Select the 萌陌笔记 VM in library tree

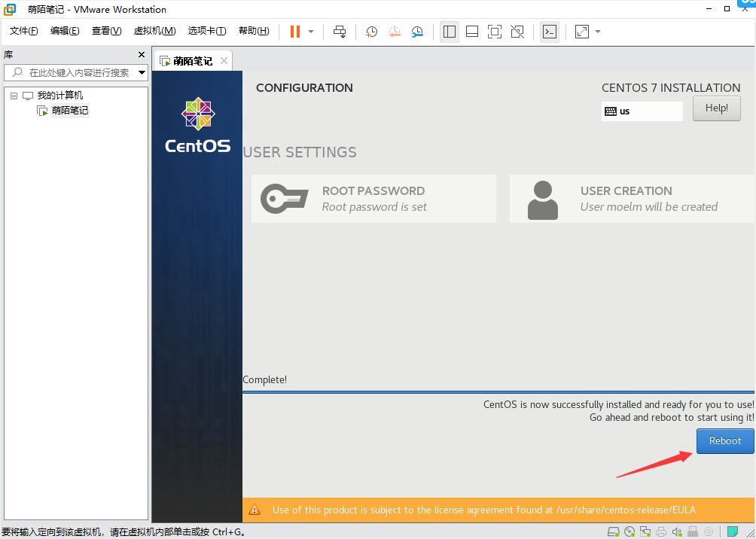[69, 111]
